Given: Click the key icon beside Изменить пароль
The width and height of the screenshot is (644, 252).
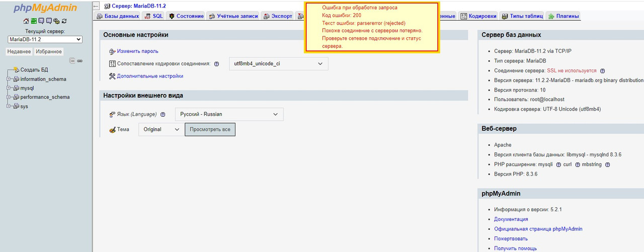Looking at the screenshot, I should [112, 51].
